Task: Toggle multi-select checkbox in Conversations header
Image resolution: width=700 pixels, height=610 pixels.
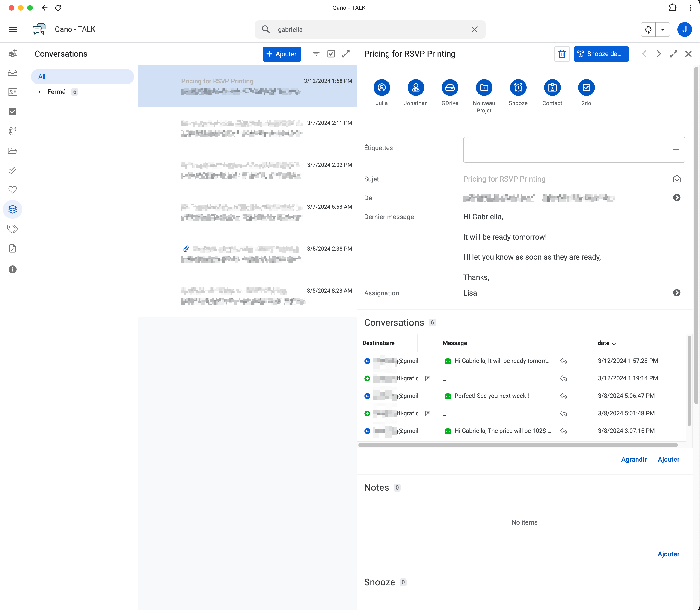Action: pos(331,54)
